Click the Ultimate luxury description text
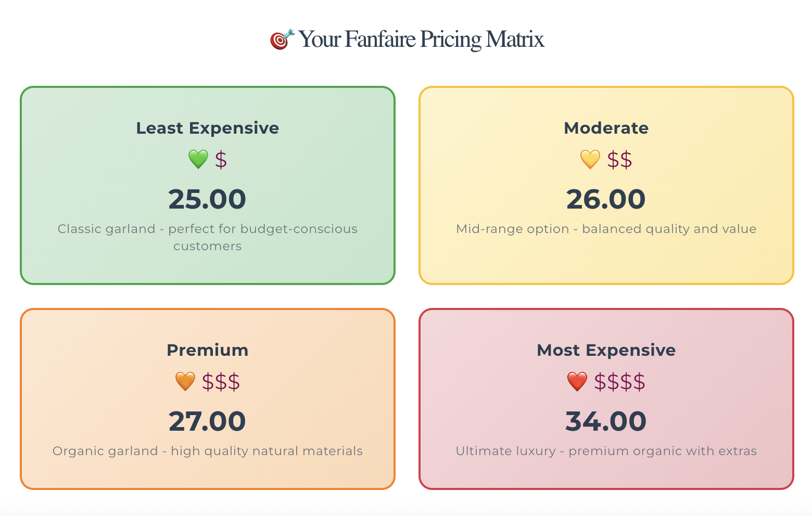 [606, 451]
